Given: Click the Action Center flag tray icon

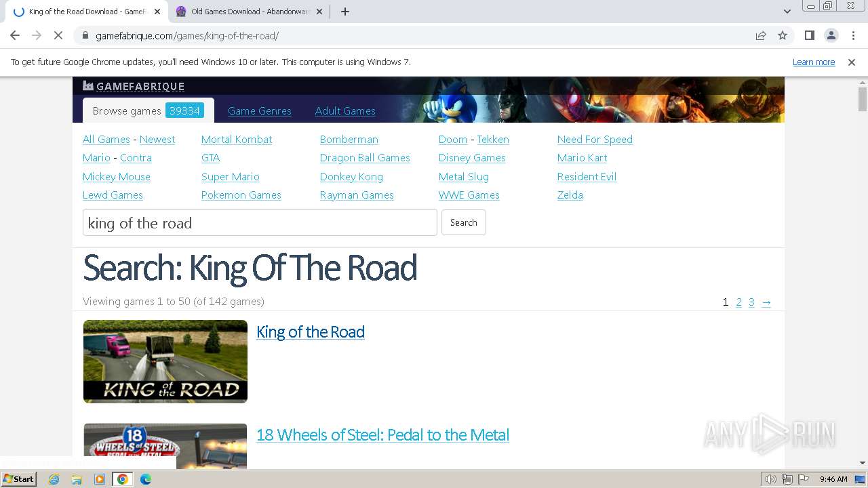Looking at the screenshot, I should 803,479.
